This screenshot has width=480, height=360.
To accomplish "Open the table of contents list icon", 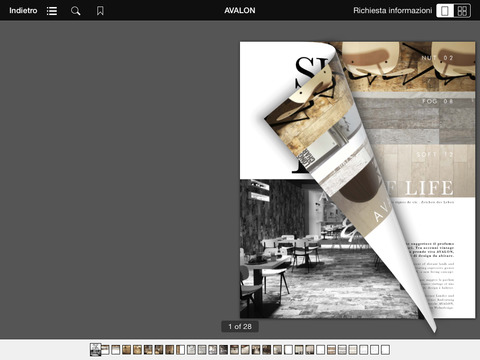I will tap(52, 11).
